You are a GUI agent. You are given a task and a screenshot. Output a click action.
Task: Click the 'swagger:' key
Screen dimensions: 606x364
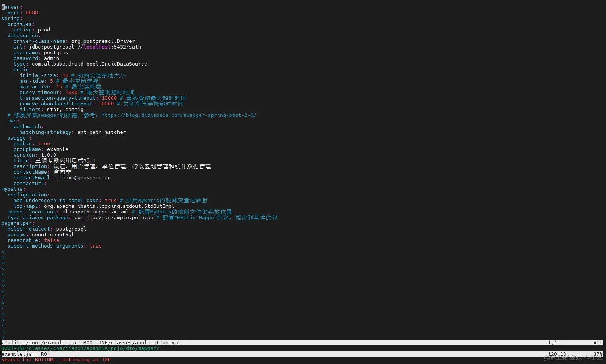pyautogui.click(x=19, y=138)
